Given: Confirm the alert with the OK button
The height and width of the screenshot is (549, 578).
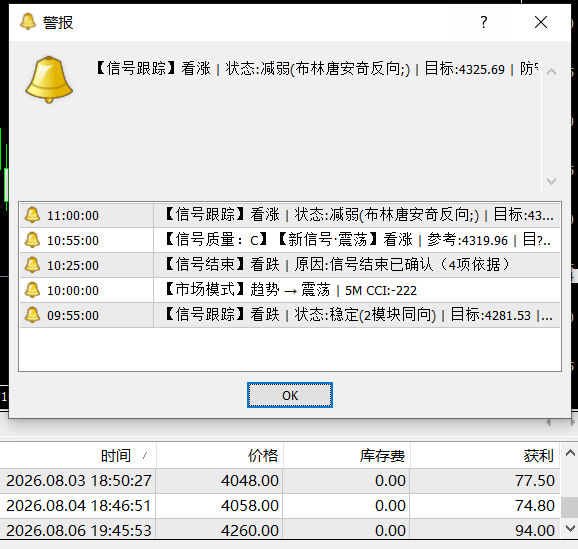Looking at the screenshot, I should 290,395.
